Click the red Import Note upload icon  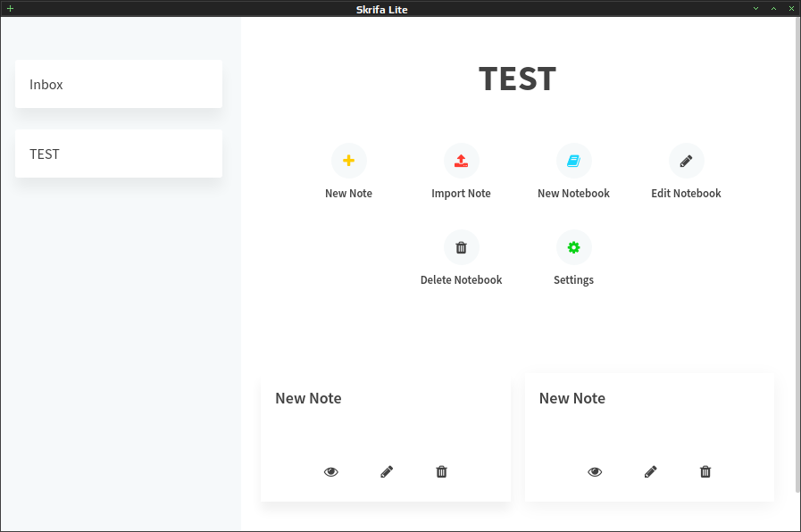pyautogui.click(x=462, y=161)
